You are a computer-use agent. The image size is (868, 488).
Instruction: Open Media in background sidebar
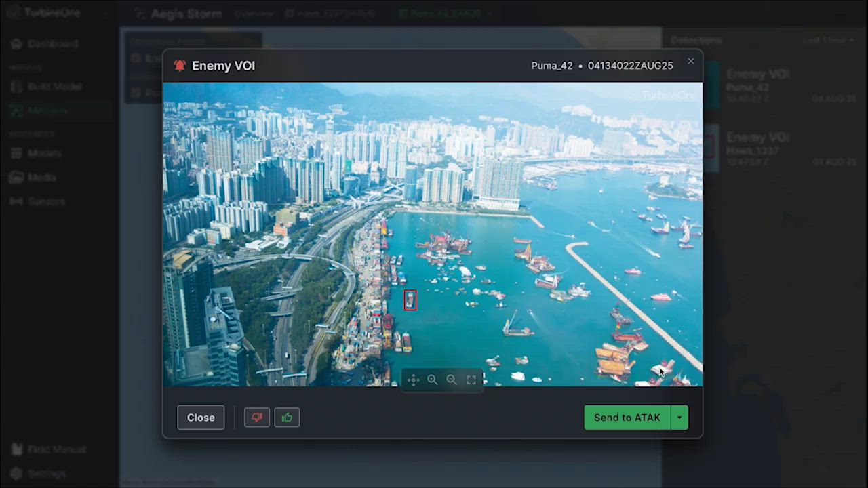coord(33,178)
